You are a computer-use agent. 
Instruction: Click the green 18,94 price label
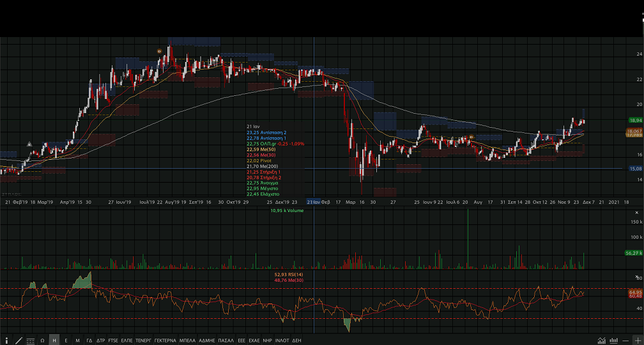[635, 120]
